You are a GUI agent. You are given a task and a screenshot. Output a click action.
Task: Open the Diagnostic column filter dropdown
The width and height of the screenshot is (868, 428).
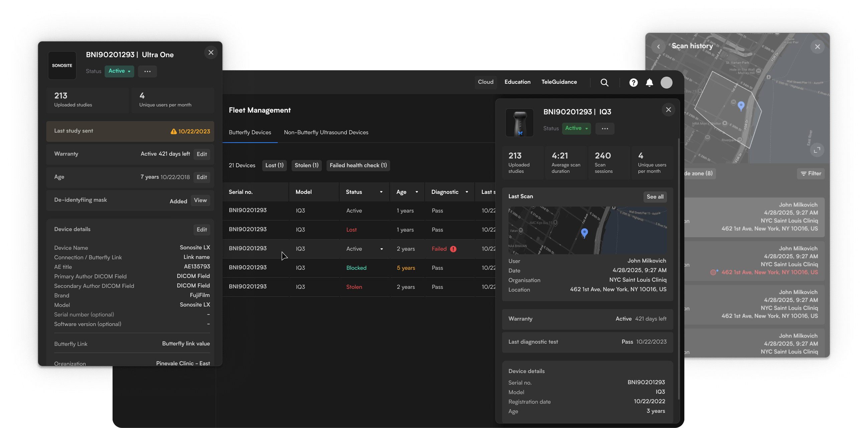467,192
